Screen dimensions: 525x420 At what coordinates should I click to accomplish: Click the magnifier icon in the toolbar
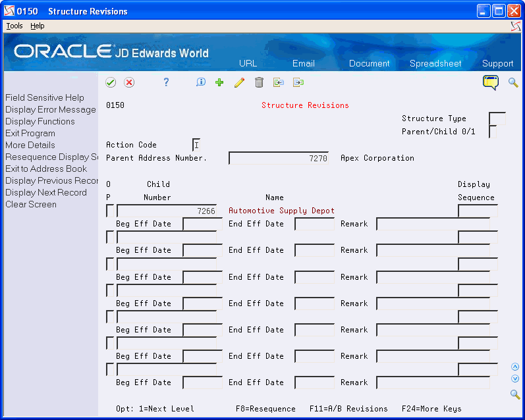(513, 83)
